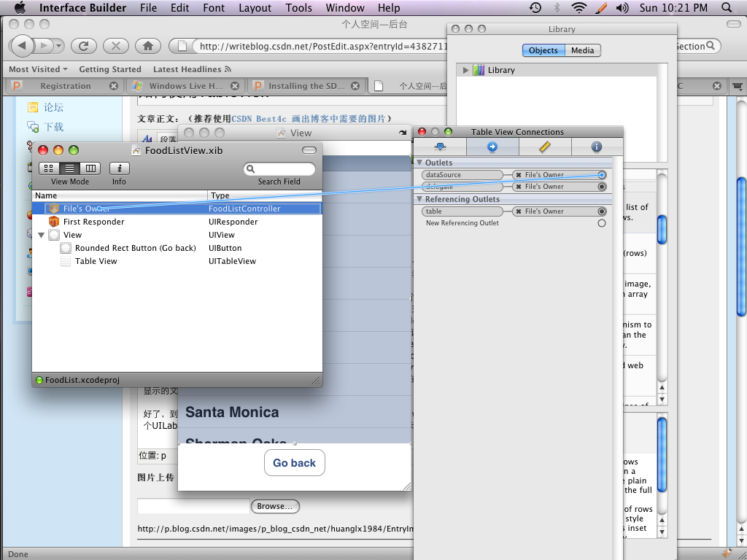Remove the dataSource connection x icon
This screenshot has width=747, height=560.
point(519,175)
